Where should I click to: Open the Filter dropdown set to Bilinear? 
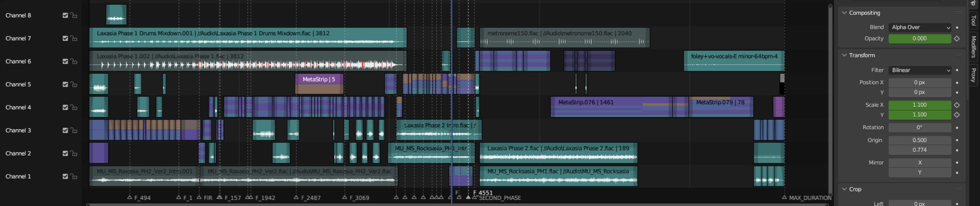920,70
